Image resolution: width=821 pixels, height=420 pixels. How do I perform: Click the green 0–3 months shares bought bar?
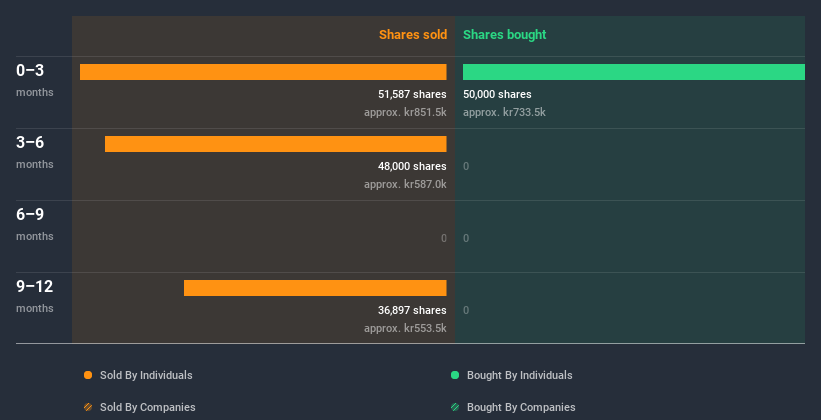tap(634, 72)
